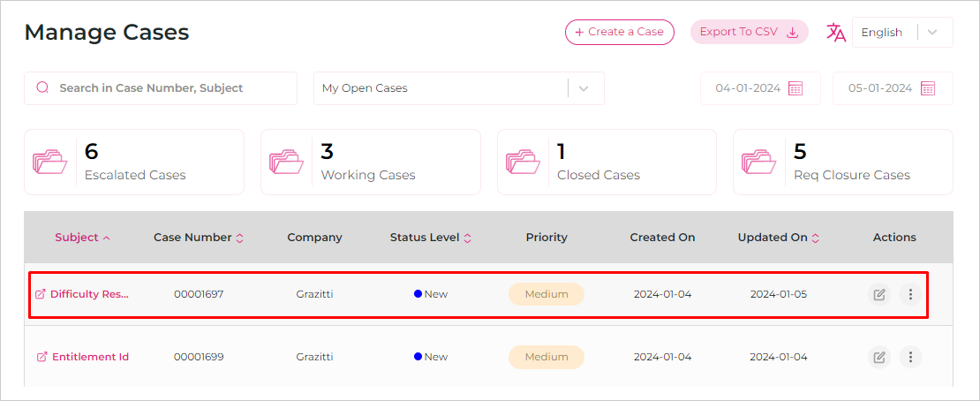Click the Export To CSV button
The height and width of the screenshot is (401, 980).
click(x=750, y=32)
